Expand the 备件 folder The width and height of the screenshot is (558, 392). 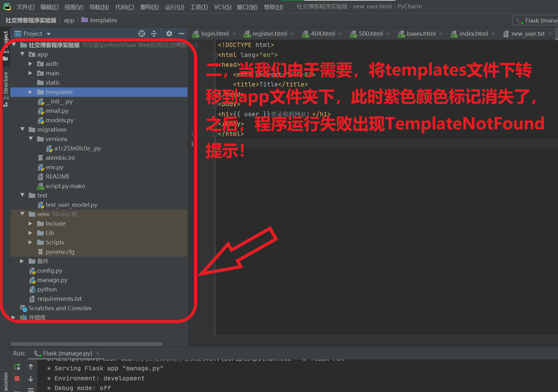(x=22, y=261)
